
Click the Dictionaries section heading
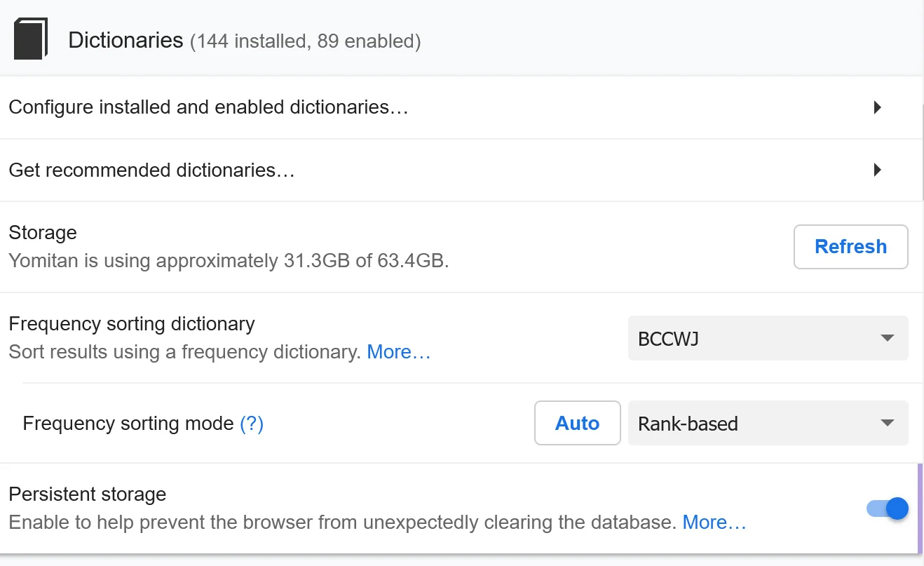125,40
